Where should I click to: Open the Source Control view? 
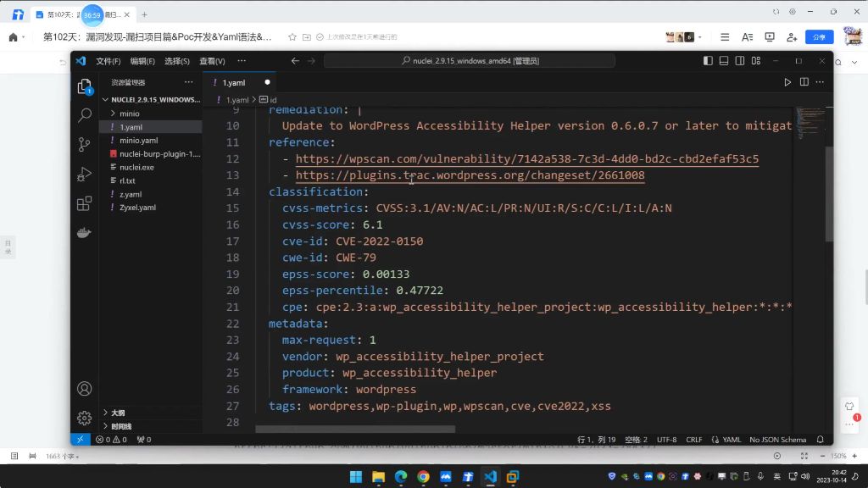pos(84,144)
